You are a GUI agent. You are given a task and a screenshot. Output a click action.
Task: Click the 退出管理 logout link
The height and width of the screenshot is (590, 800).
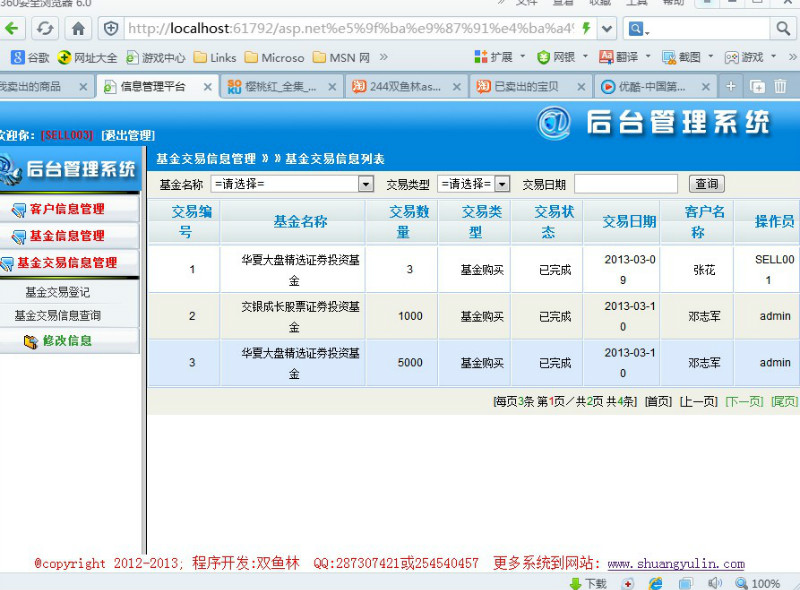128,135
